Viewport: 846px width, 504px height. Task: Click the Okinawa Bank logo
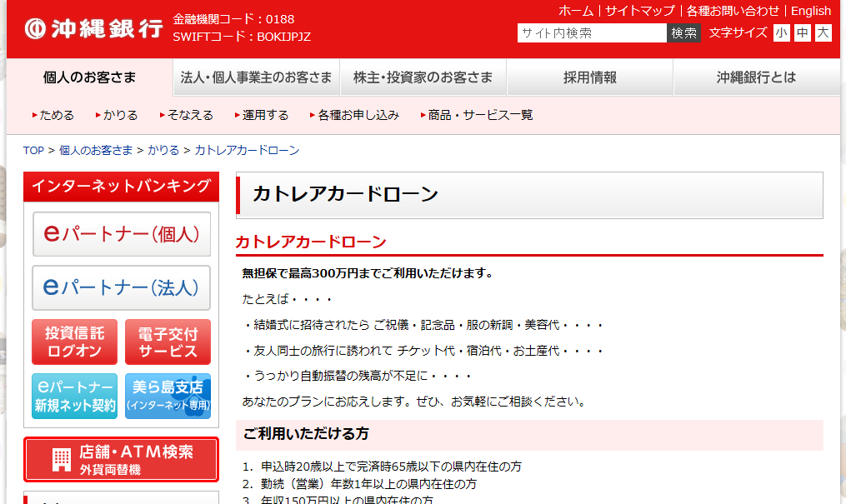93,28
